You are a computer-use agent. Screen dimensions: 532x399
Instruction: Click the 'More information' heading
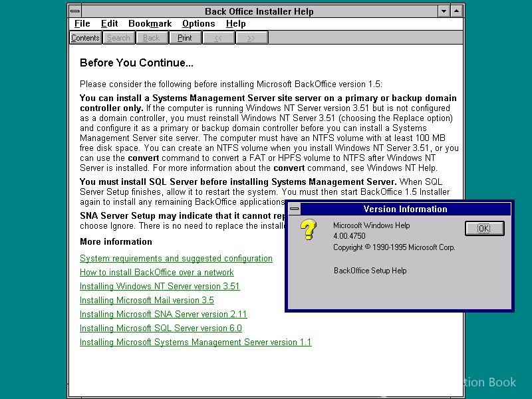(116, 241)
